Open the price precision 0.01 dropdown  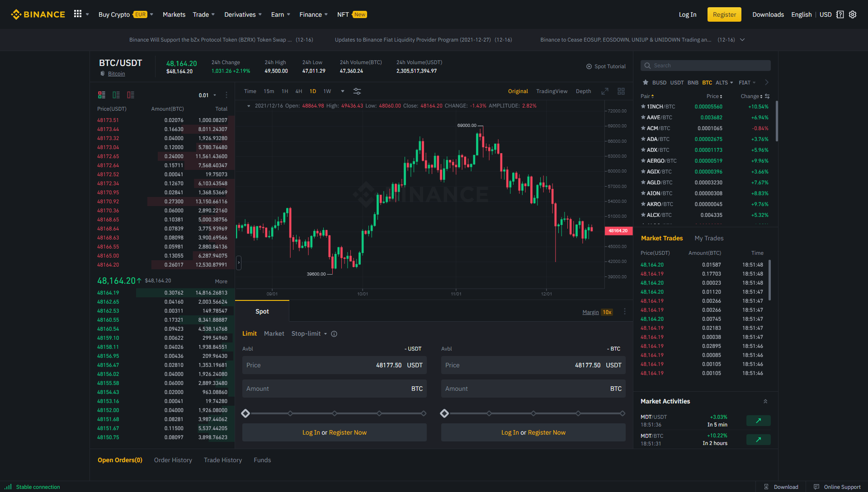click(x=208, y=95)
